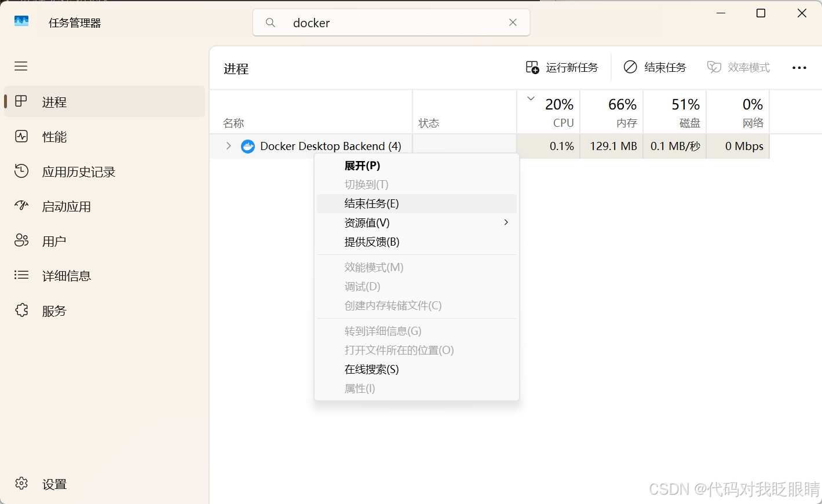This screenshot has height=504, width=822.
Task: Expand the Docker Desktop Backend process group
Action: 227,146
